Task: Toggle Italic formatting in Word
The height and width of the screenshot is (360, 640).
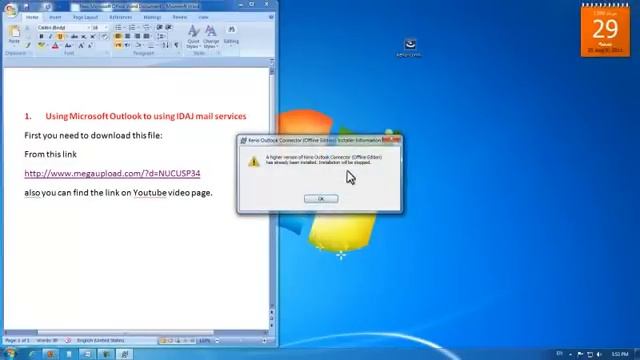Action: click(50, 36)
